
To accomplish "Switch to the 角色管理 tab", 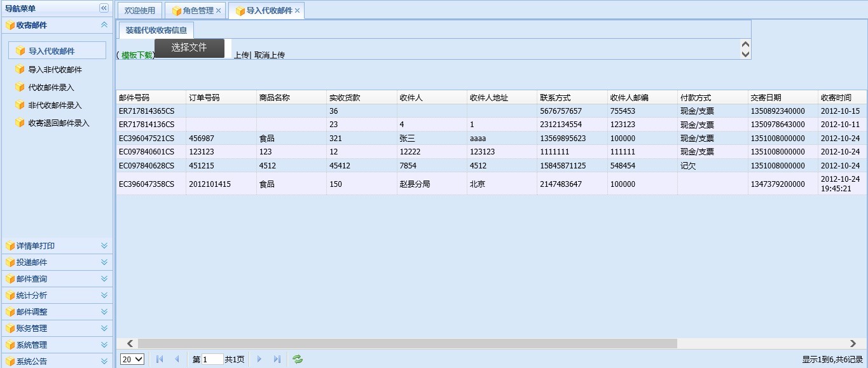I will 194,10.
